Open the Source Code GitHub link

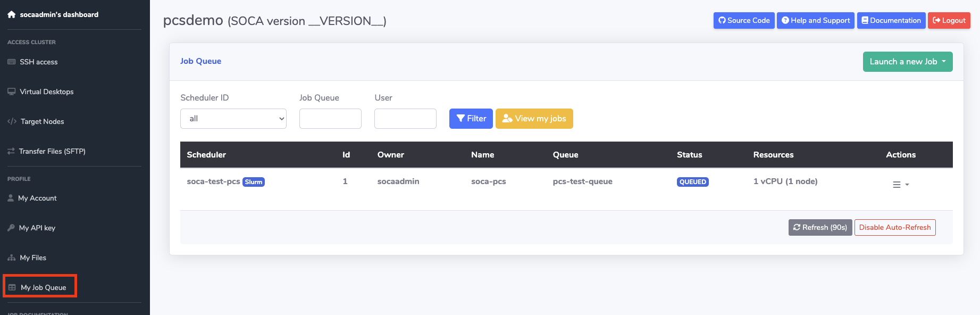coord(743,21)
